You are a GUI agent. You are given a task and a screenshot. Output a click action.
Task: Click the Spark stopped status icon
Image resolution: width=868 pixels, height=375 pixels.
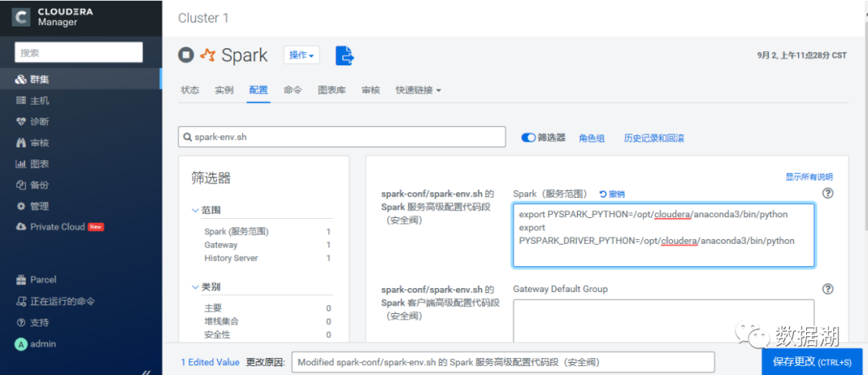186,55
